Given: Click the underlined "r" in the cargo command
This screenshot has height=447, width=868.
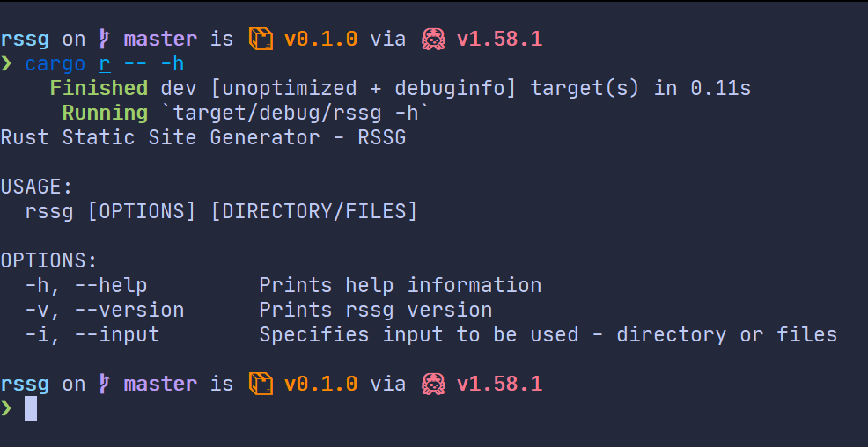Looking at the screenshot, I should click(105, 65).
